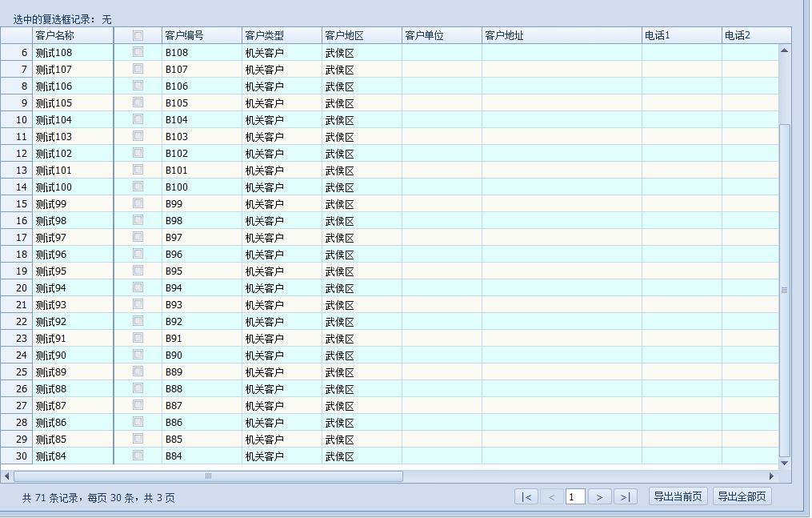Click the scrollbar up arrow
This screenshot has width=812, height=518.
783,51
